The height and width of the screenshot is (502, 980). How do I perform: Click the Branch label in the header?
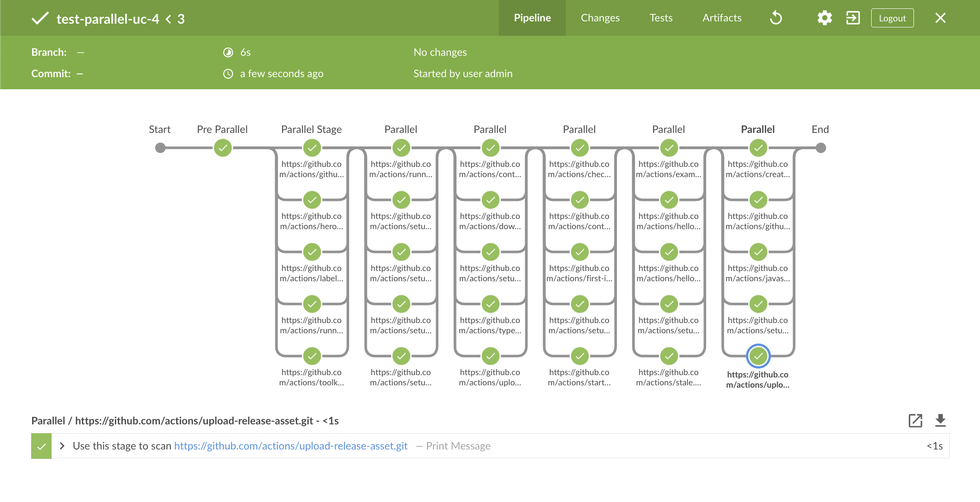(x=49, y=52)
